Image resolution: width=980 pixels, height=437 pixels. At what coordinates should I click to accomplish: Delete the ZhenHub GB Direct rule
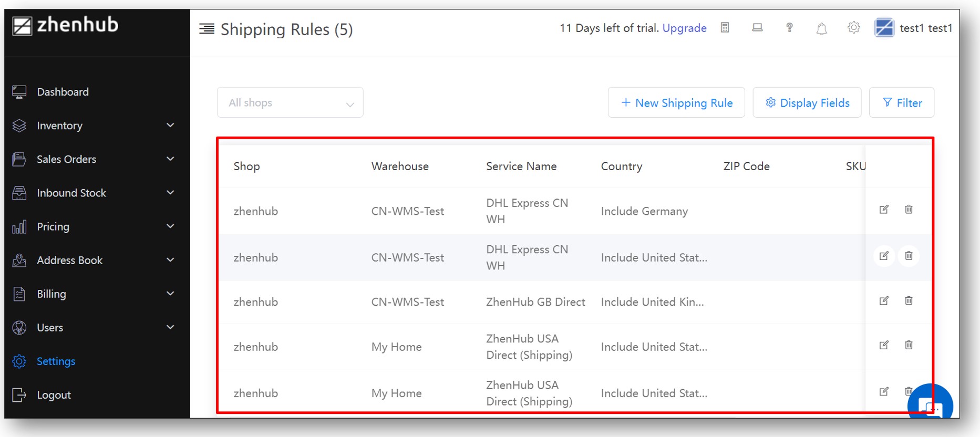909,300
